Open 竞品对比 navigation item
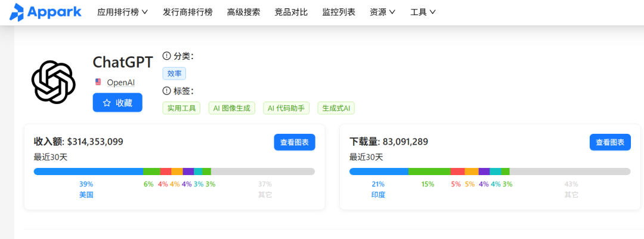This screenshot has height=239, width=644. [291, 12]
